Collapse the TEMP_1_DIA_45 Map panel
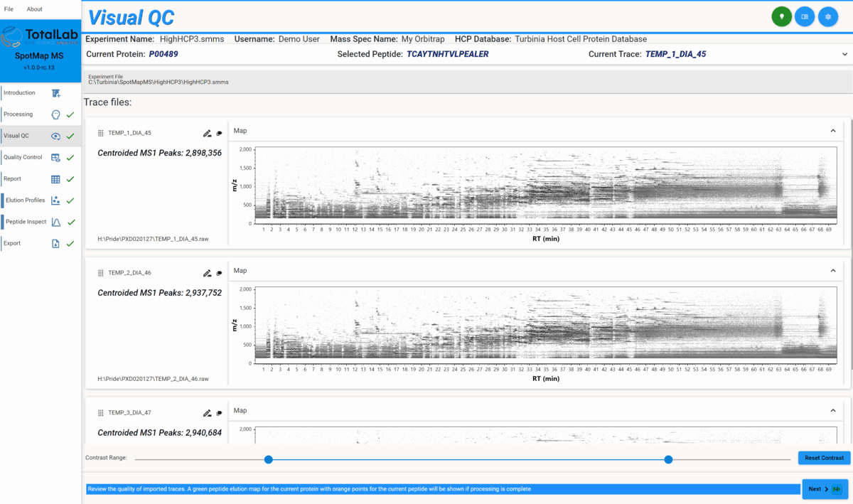 point(832,131)
